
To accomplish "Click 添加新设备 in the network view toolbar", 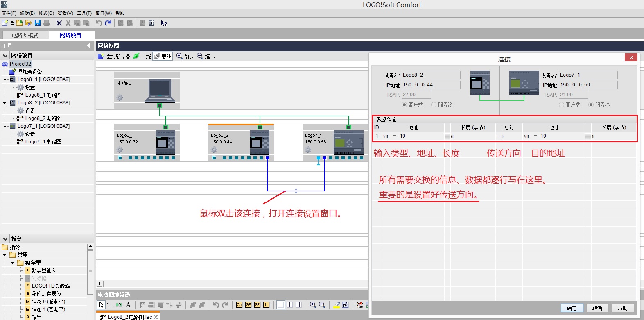I will click(x=114, y=57).
